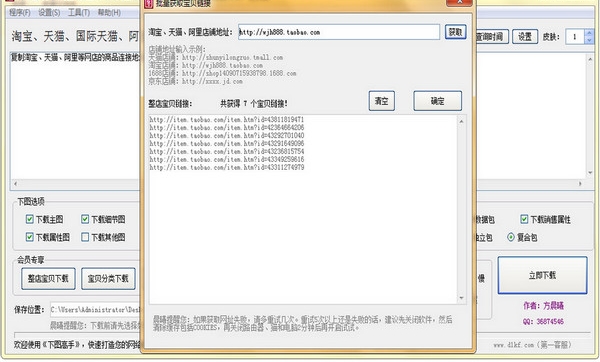Start download with 立即下载 button
The image size is (600, 362).
click(x=542, y=275)
